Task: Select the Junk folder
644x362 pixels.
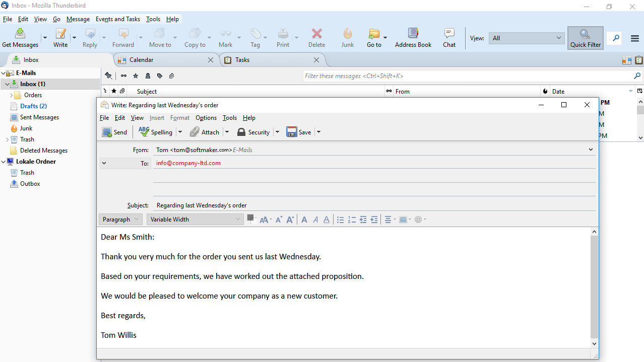Action: click(26, 128)
